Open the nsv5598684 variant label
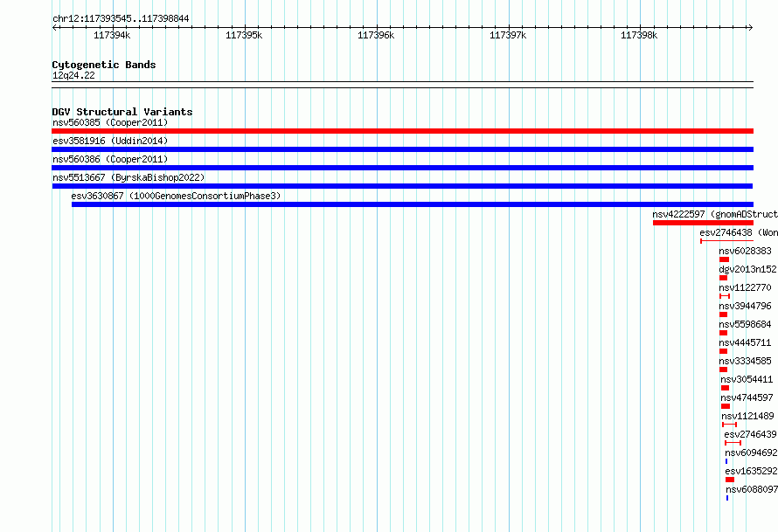The width and height of the screenshot is (778, 532). 746,324
